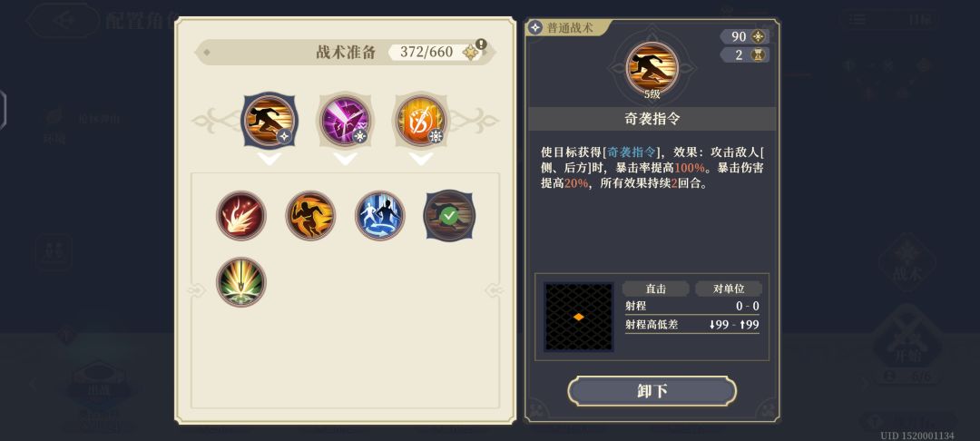Click the 卸下 unequip button
The width and height of the screenshot is (980, 441).
[x=652, y=391]
